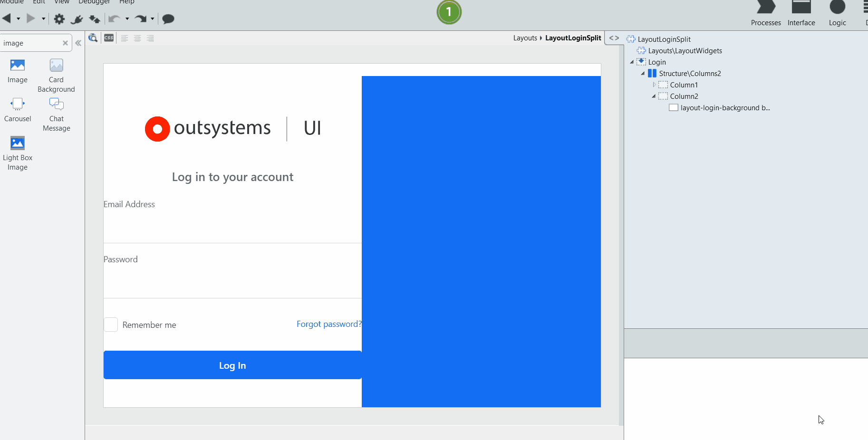
Task: Click LayoutLoginSplit in the breadcrumb
Action: (573, 38)
